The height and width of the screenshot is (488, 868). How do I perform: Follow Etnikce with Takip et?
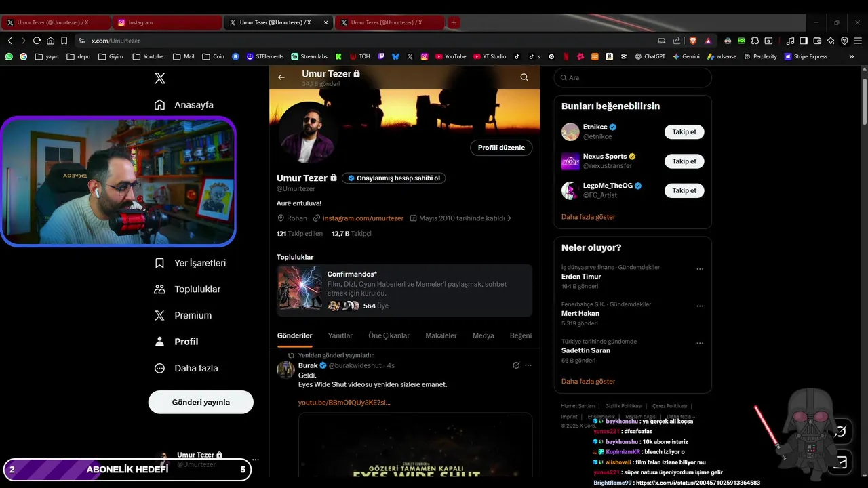tap(684, 132)
